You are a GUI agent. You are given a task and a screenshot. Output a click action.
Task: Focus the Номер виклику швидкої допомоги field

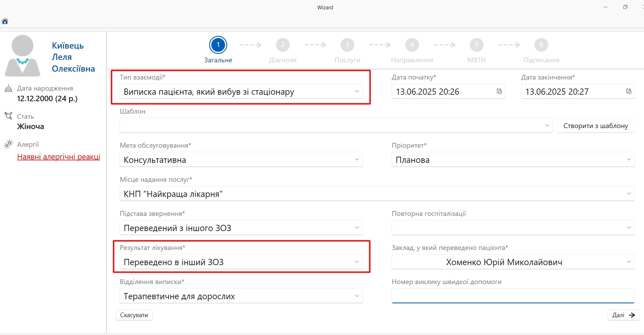(x=513, y=296)
